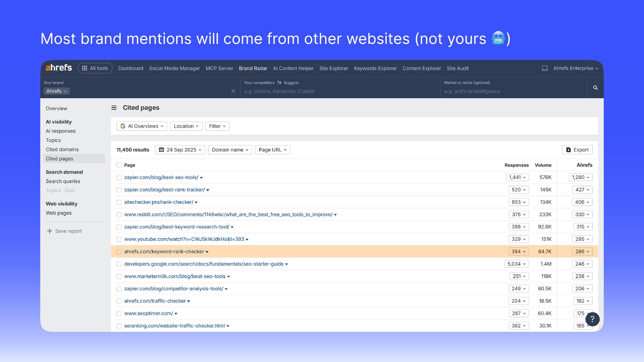Check the select-all Page checkbox
The image size is (644, 362).
coord(119,165)
